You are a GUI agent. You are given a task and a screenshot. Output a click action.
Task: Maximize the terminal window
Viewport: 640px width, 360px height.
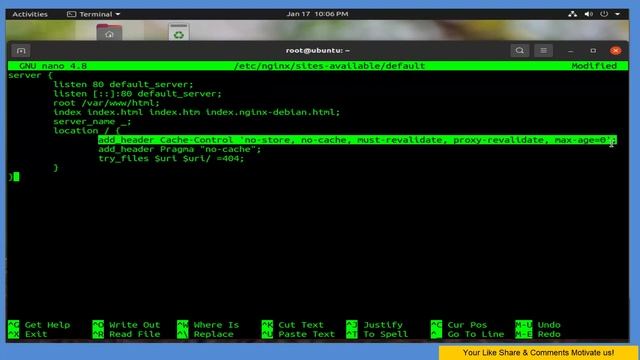pos(593,51)
